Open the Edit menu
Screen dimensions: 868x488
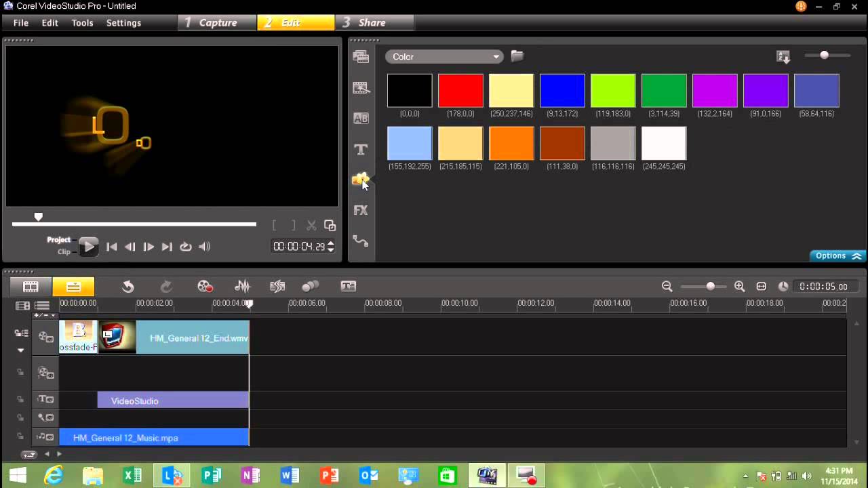50,22
